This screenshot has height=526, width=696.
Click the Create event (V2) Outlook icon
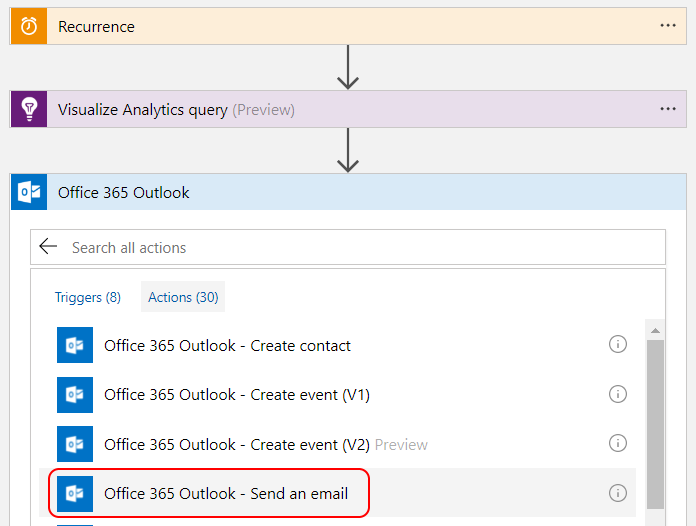[75, 444]
